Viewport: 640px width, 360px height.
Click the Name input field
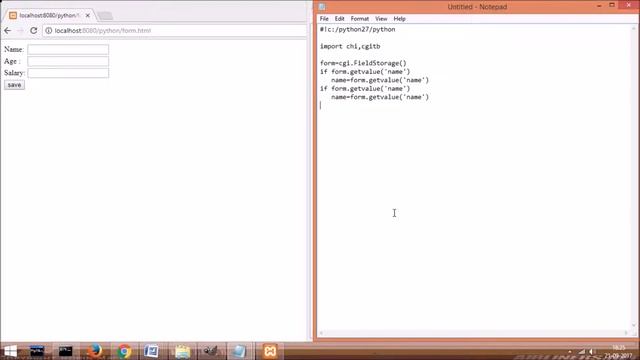(x=68, y=49)
